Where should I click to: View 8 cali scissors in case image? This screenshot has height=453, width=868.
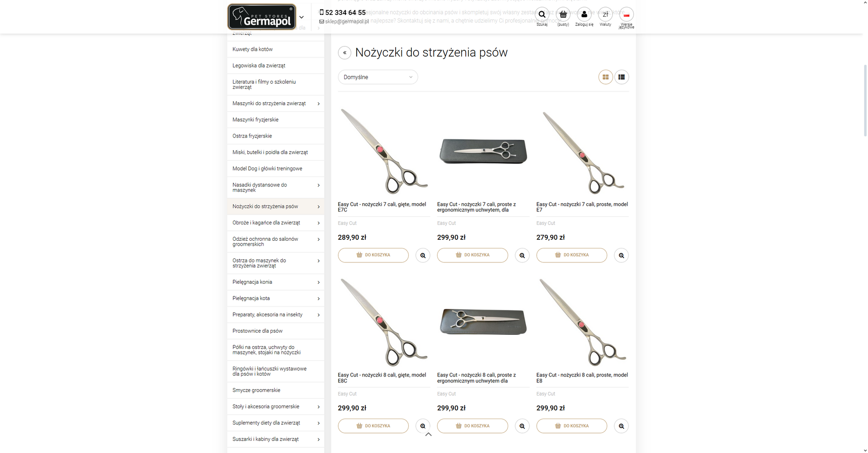coord(483,322)
